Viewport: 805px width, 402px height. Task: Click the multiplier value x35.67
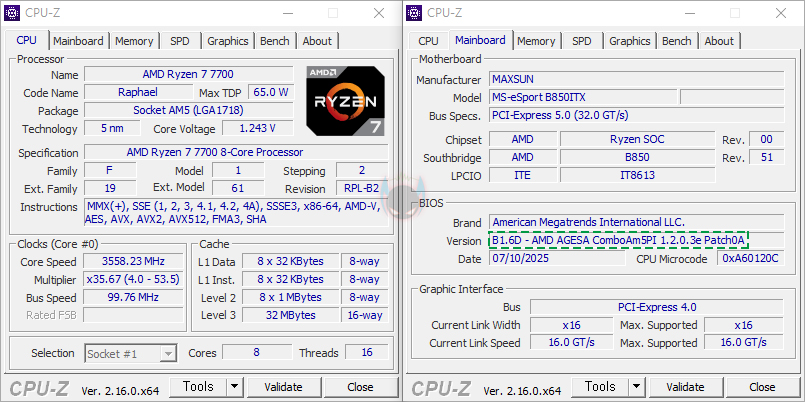pos(133,279)
